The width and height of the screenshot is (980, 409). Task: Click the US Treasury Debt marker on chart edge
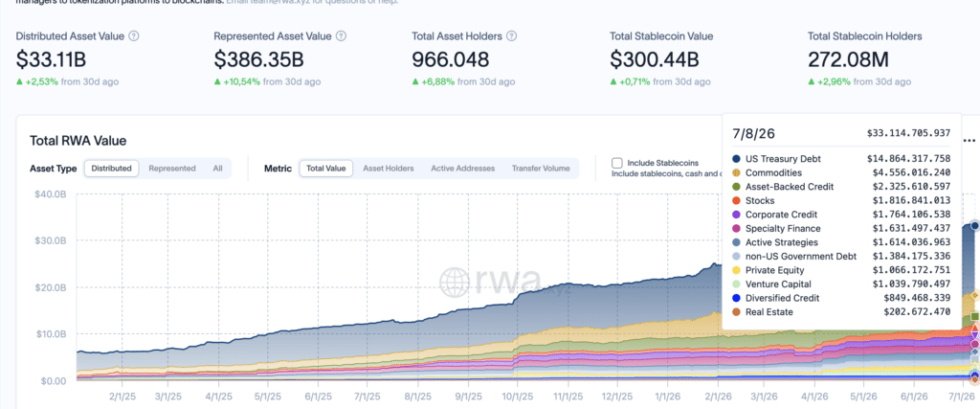tap(974, 226)
